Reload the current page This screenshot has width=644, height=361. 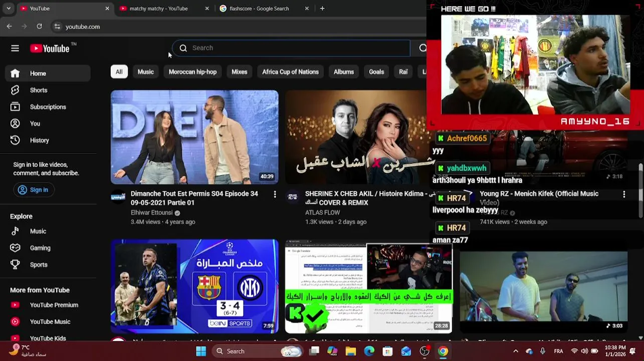(x=39, y=26)
